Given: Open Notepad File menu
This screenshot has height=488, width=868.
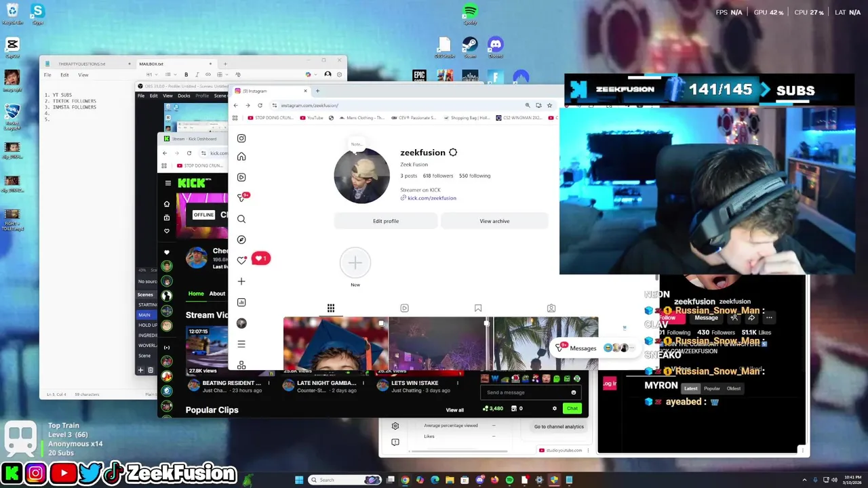Looking at the screenshot, I should 47,75.
